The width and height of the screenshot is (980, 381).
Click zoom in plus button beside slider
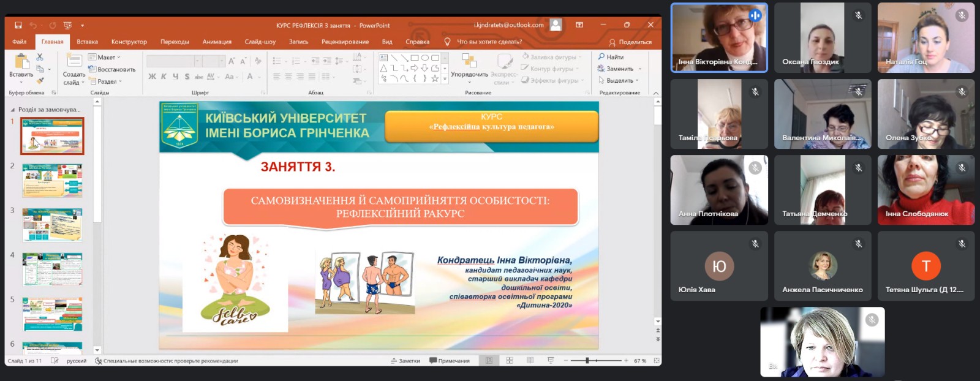(627, 361)
